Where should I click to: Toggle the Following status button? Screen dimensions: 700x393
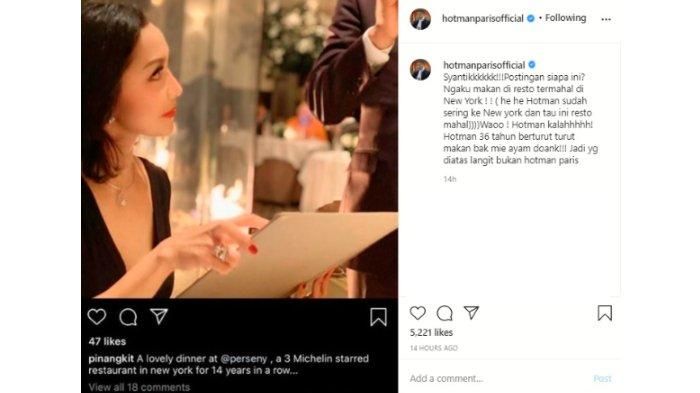[565, 18]
